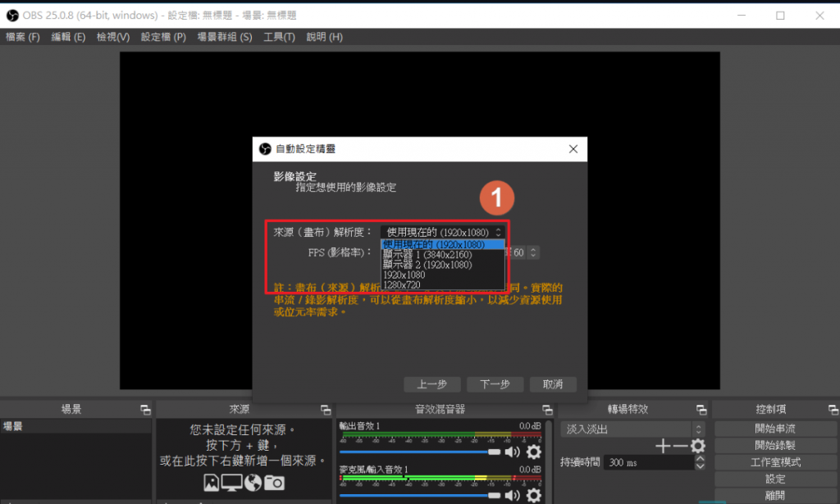Add a transition with the plus icon
Viewport: 840px width, 504px height.
click(x=663, y=446)
